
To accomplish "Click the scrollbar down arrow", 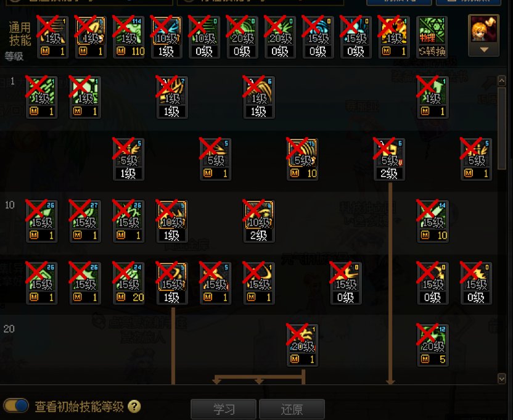I will coord(501,379).
